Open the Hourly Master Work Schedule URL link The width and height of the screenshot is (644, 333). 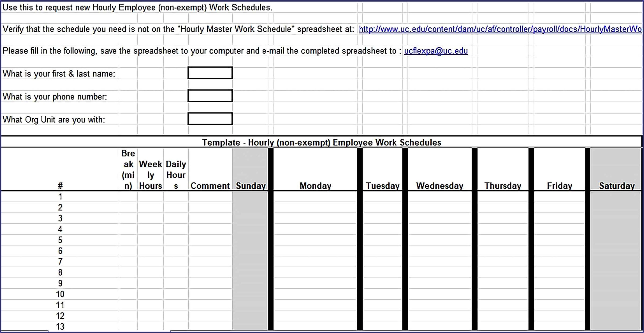pos(500,29)
